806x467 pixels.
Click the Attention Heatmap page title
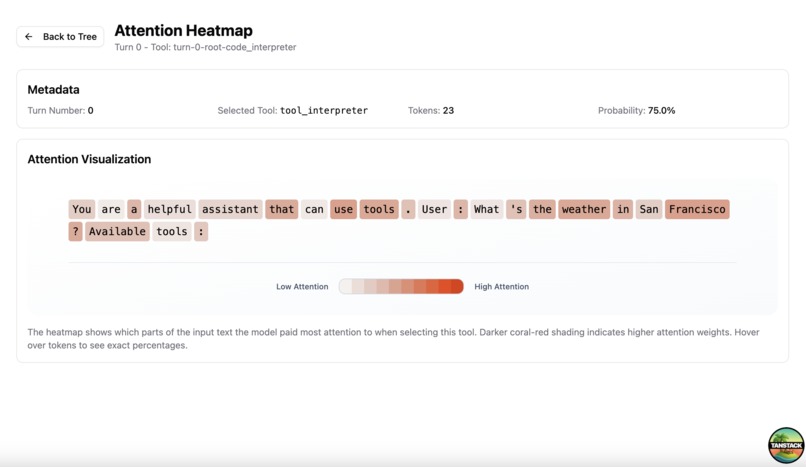coord(184,30)
